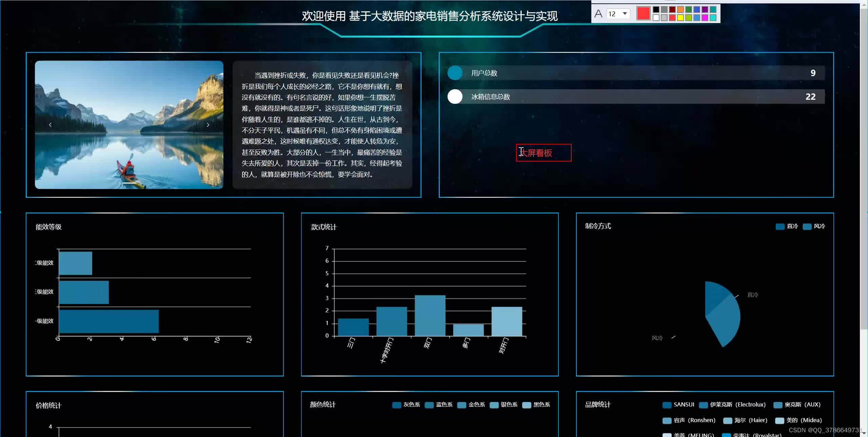This screenshot has height=437, width=868.
Task: Go to previous carousel image arrow
Action: click(50, 125)
